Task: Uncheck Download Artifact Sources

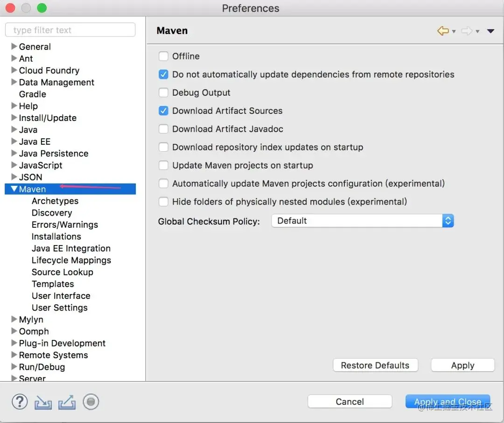Action: (163, 111)
